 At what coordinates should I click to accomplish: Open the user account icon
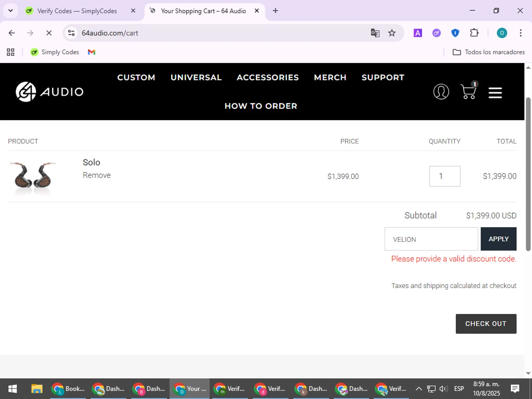click(x=441, y=92)
